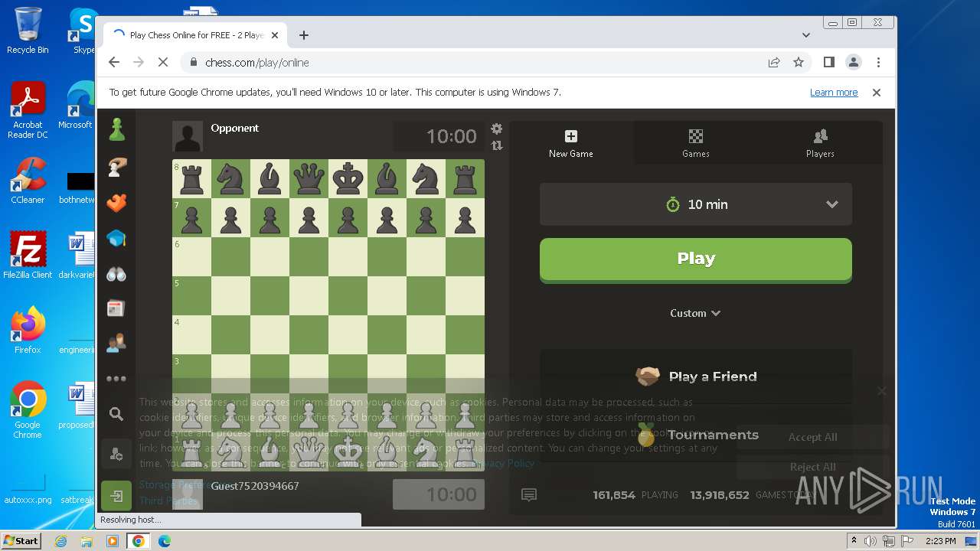The image size is (980, 551).
Task: Flip the board with arrows icon
Action: 497,145
